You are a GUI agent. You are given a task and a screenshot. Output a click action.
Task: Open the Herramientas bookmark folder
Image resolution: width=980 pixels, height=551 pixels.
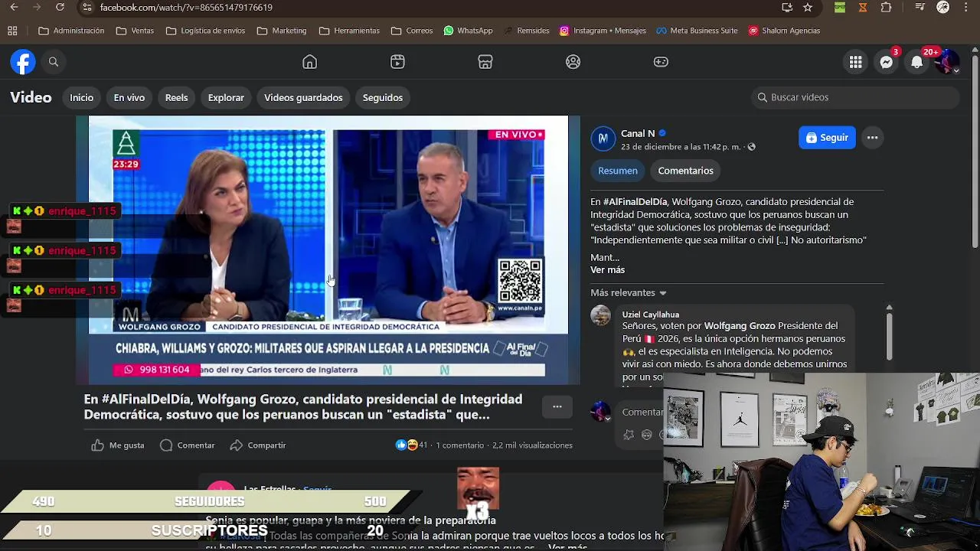[349, 31]
